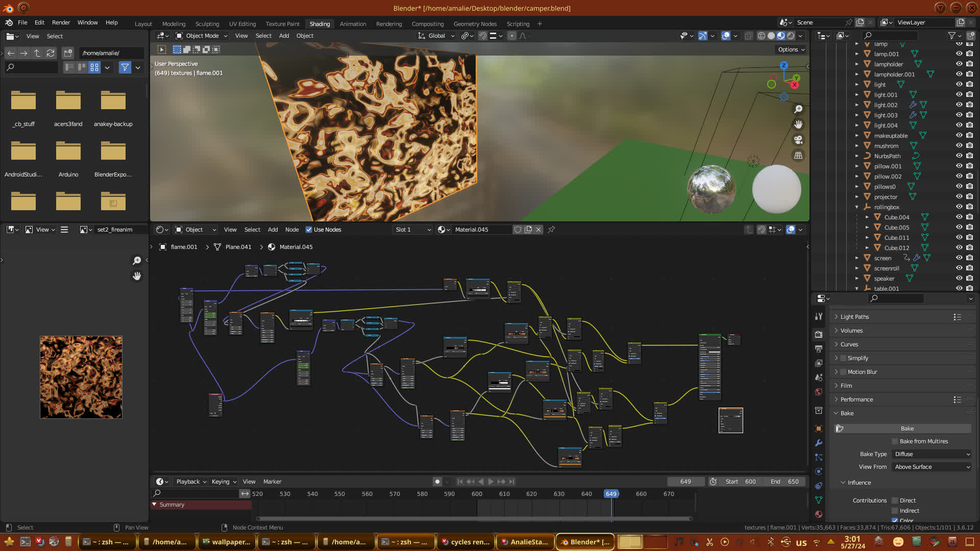
Task: Uncheck the Use Nodes checkbox
Action: point(309,230)
